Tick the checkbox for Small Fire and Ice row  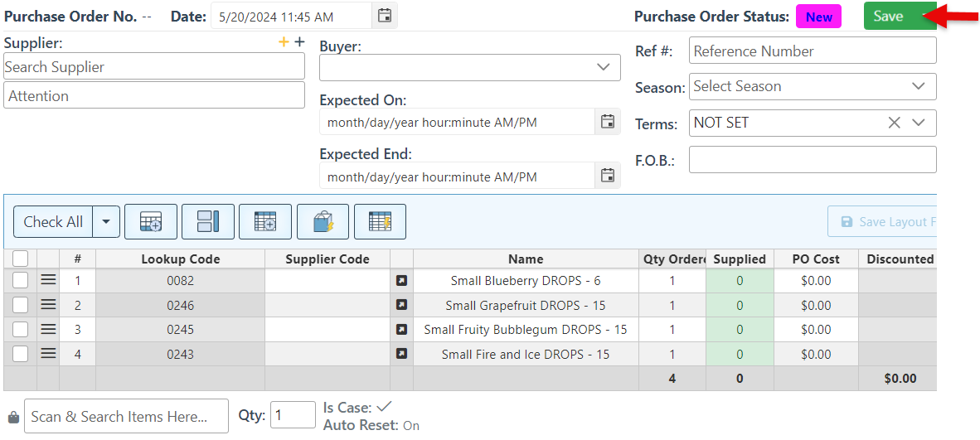coord(21,354)
